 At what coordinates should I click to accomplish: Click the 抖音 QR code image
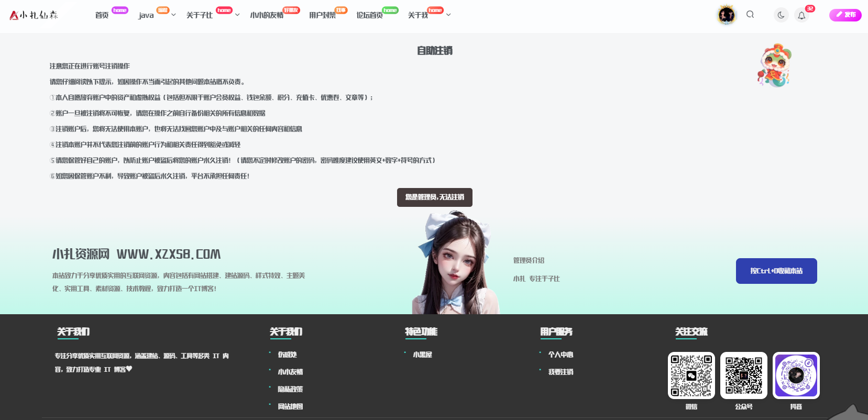coord(796,375)
